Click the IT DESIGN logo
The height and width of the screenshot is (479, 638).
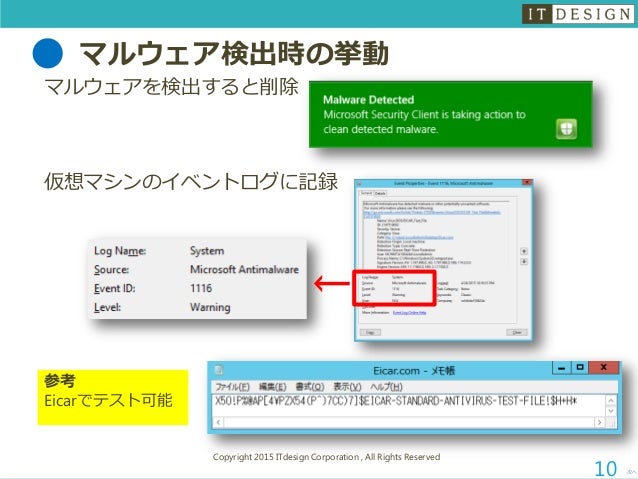[x=578, y=14]
